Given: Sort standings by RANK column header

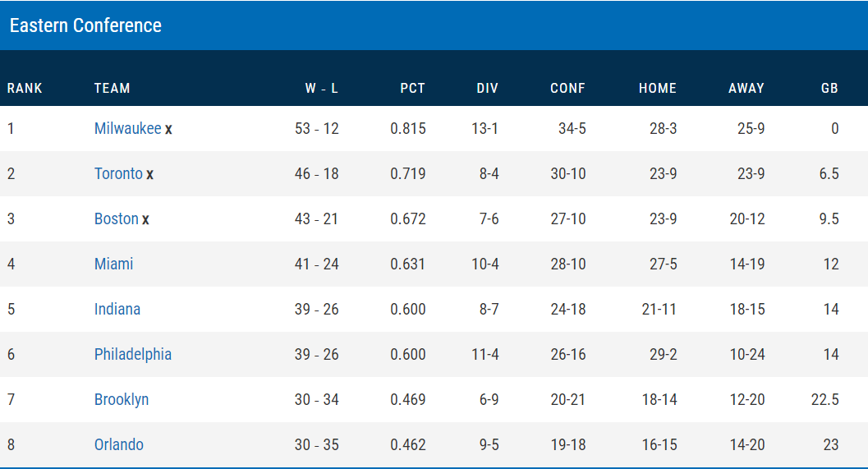Looking at the screenshot, I should tap(25, 88).
